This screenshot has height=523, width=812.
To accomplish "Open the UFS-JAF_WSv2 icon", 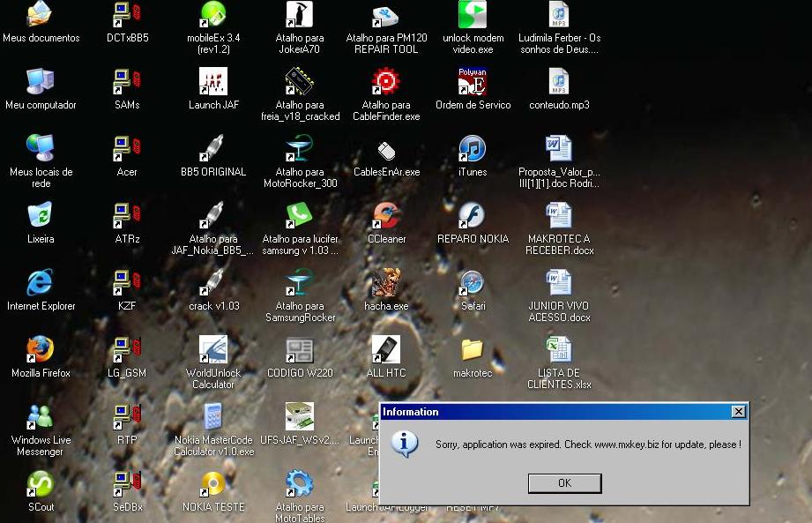I will [x=300, y=416].
